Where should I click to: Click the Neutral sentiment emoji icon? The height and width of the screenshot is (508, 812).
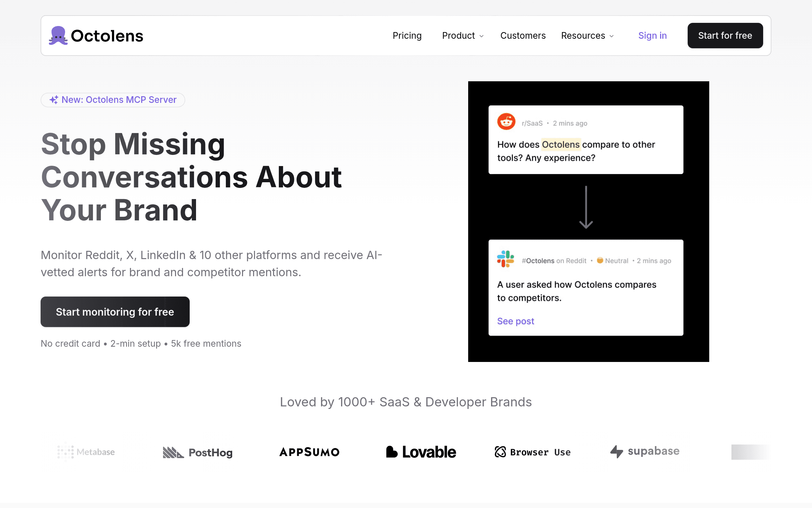point(600,260)
